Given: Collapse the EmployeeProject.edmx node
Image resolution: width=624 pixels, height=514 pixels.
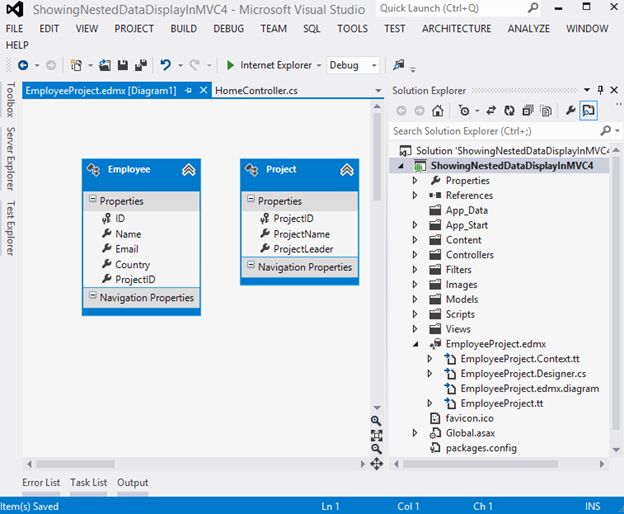Looking at the screenshot, I should tap(415, 344).
